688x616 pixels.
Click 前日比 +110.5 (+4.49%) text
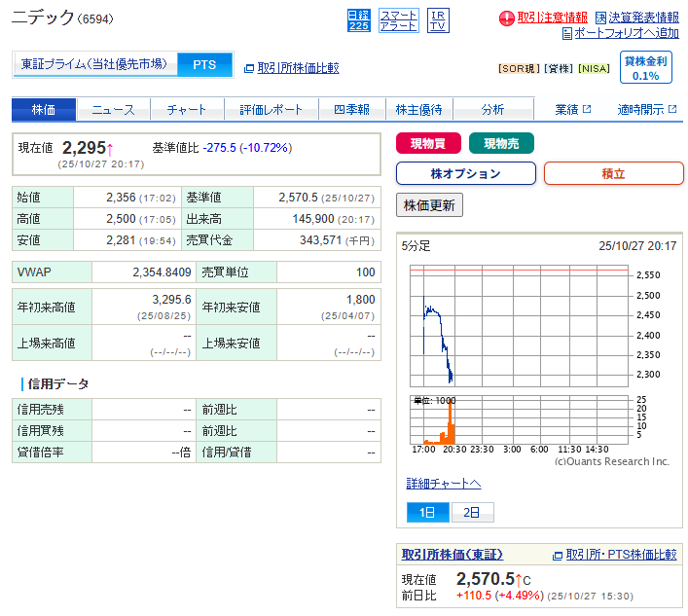(500, 596)
